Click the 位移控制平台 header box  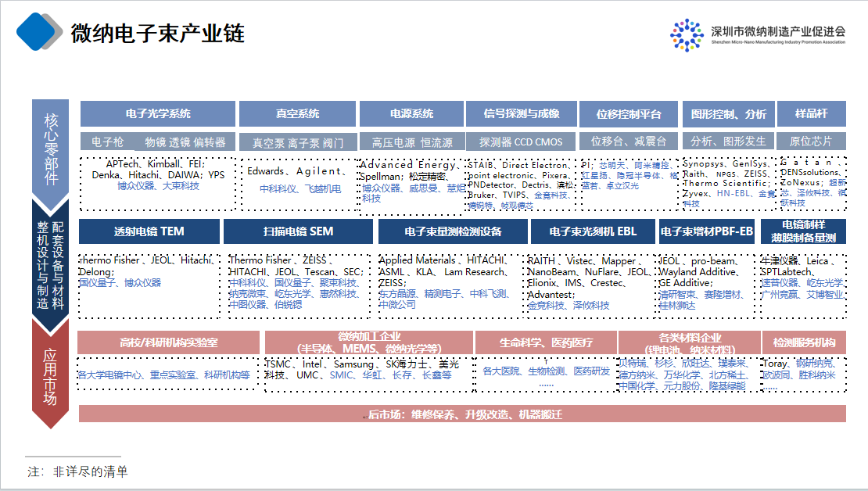(x=628, y=114)
